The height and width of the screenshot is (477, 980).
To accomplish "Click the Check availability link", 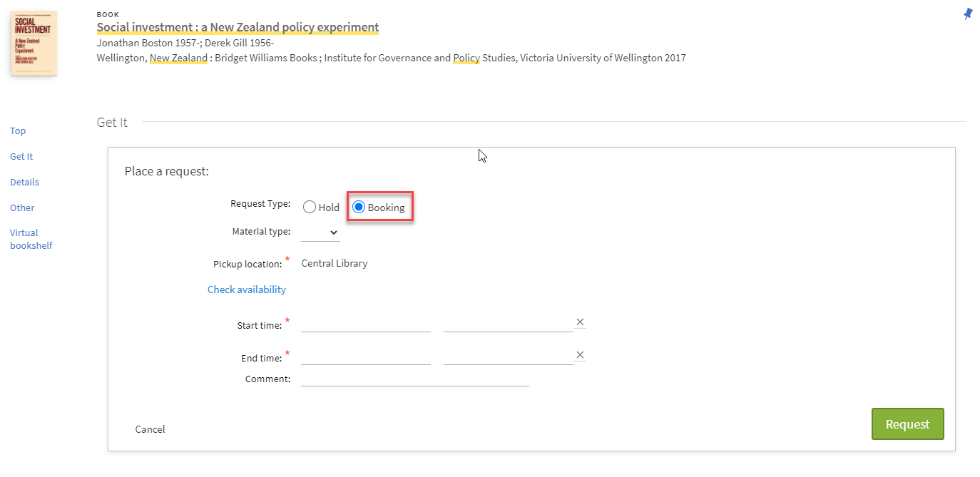I will [x=246, y=289].
